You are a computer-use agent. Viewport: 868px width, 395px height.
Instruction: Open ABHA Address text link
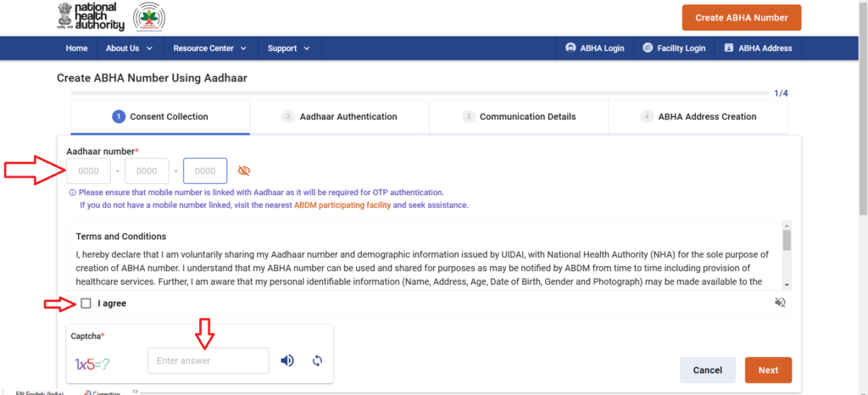765,48
